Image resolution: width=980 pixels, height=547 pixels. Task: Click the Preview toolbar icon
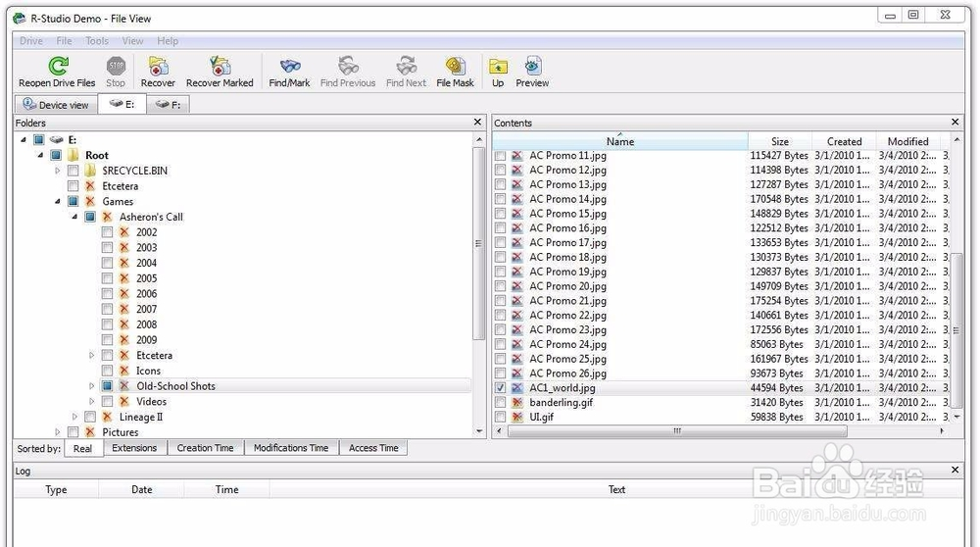click(x=533, y=66)
